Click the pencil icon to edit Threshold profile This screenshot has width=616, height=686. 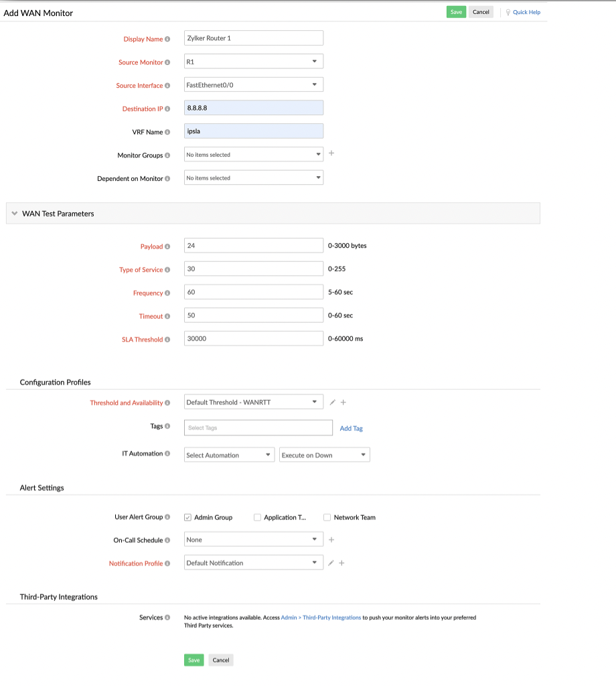pos(332,402)
